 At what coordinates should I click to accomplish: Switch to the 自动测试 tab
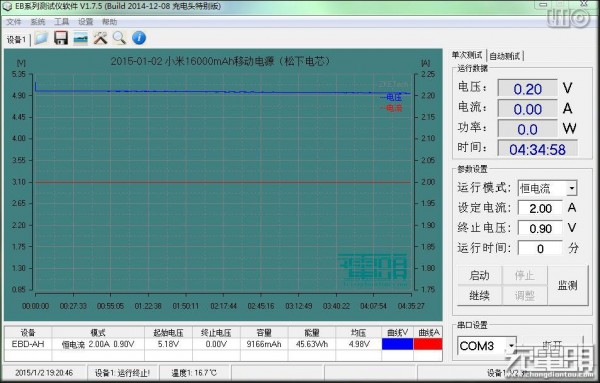(x=505, y=56)
